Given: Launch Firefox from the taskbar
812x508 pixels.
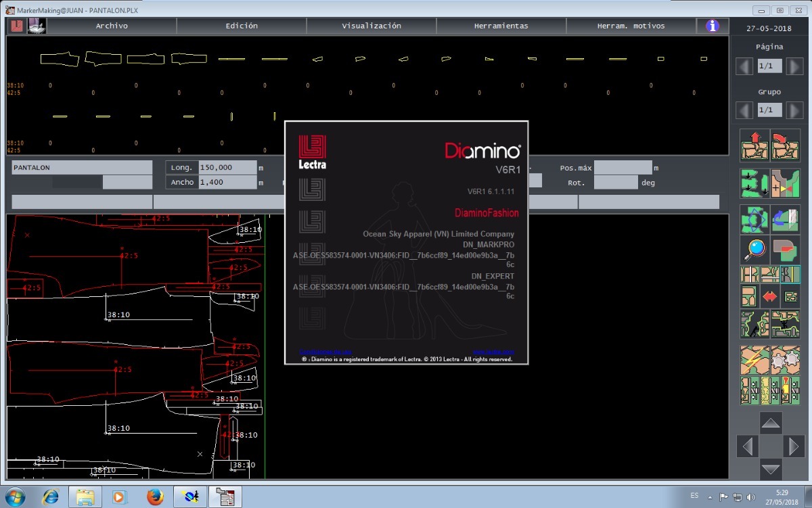Looking at the screenshot, I should click(x=155, y=497).
